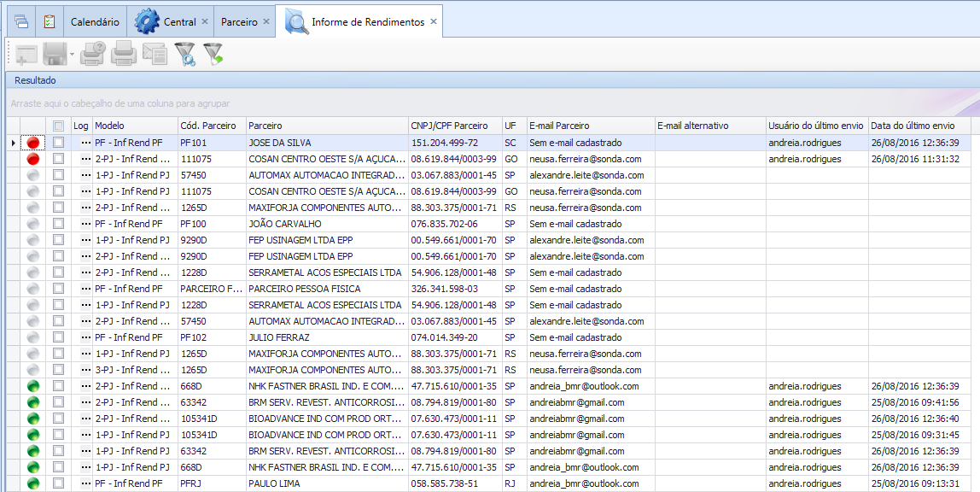980x492 pixels.
Task: Switch to the Parceiro tab
Action: [238, 21]
